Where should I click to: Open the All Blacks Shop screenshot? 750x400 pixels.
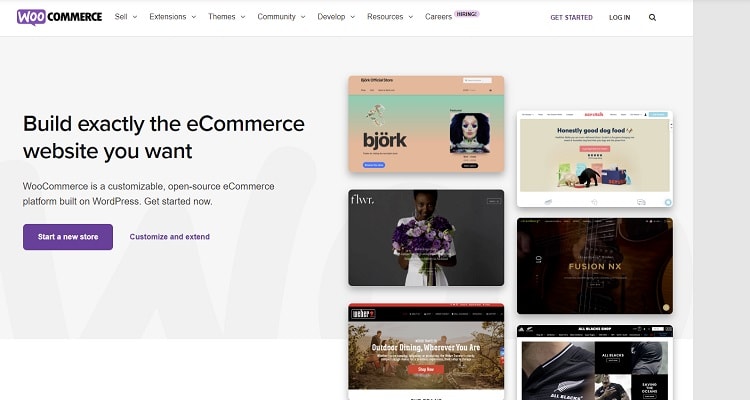click(595, 363)
